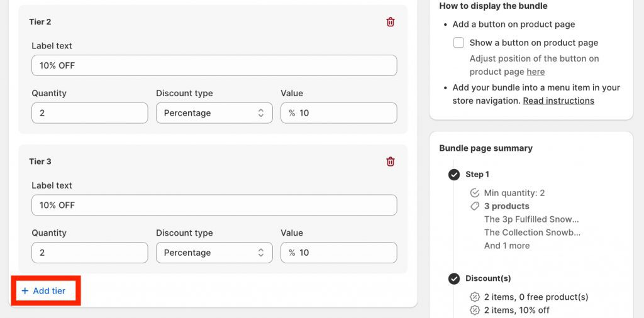This screenshot has height=318, width=644.
Task: Open Tier 2 Discount type dropdown
Action: (214, 113)
